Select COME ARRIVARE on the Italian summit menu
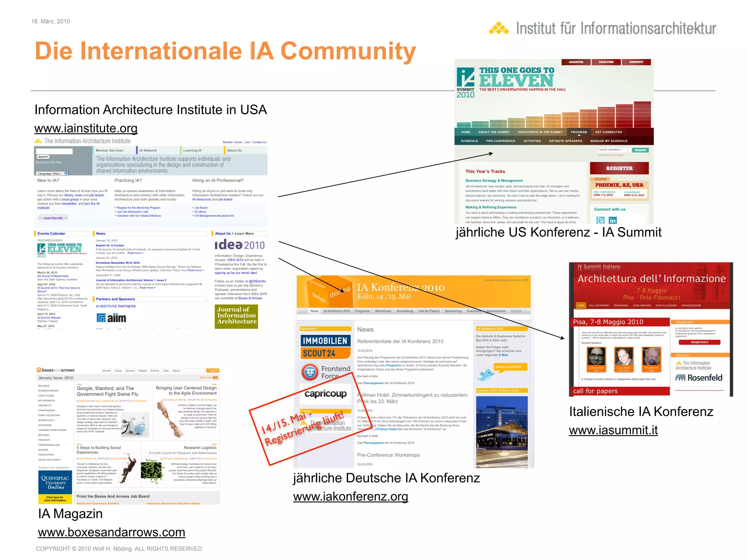747x560 pixels. pyautogui.click(x=642, y=306)
